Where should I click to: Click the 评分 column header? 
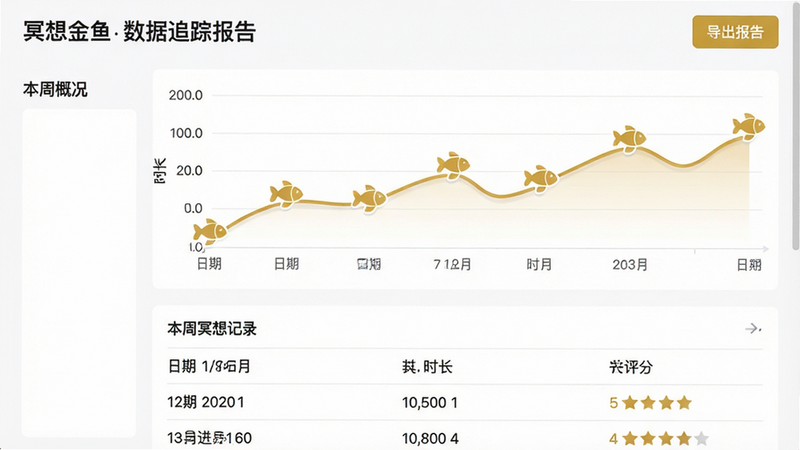(x=631, y=367)
